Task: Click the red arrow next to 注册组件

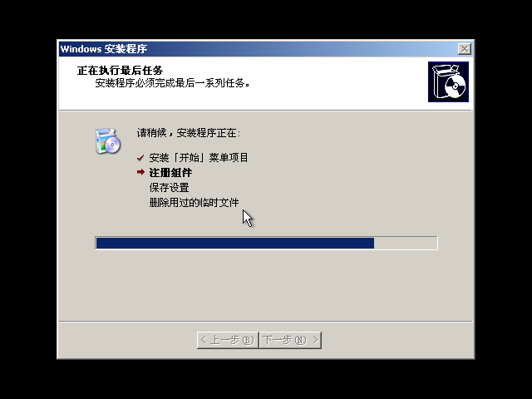Action: pos(140,172)
